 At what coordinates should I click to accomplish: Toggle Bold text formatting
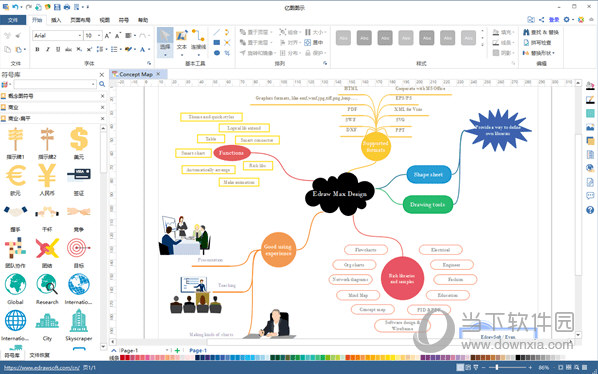tap(37, 49)
